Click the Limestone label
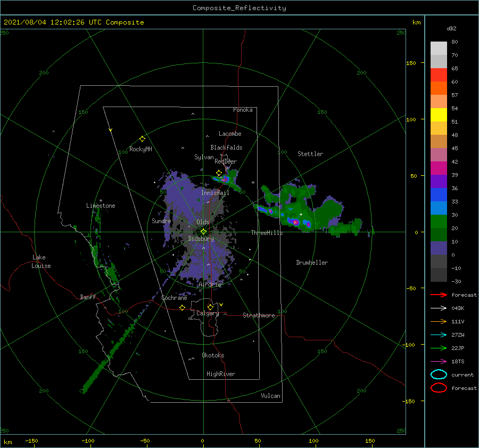Screen dimensions: 479x448 tap(101, 206)
